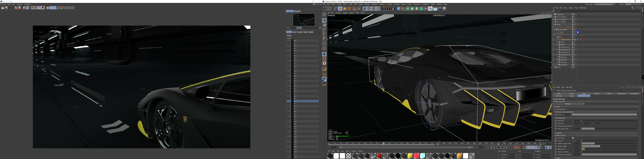Toggle the Y axis lock
This screenshot has width=644, height=159.
369,9
